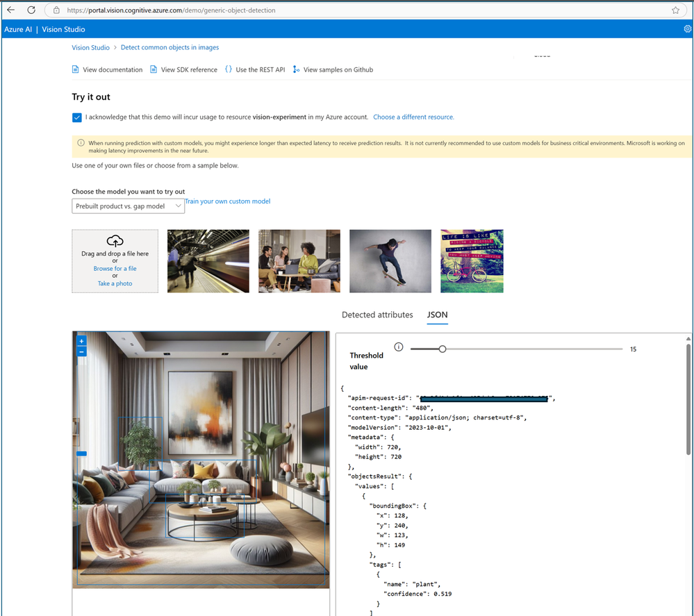Reload the page with the refresh icon
Viewport: 694px width, 616px height.
pos(31,10)
